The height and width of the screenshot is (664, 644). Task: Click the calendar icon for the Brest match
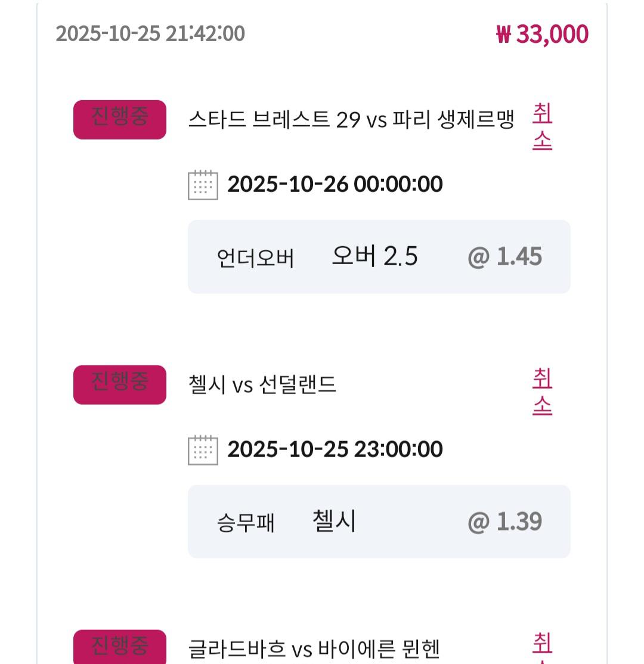click(x=203, y=185)
